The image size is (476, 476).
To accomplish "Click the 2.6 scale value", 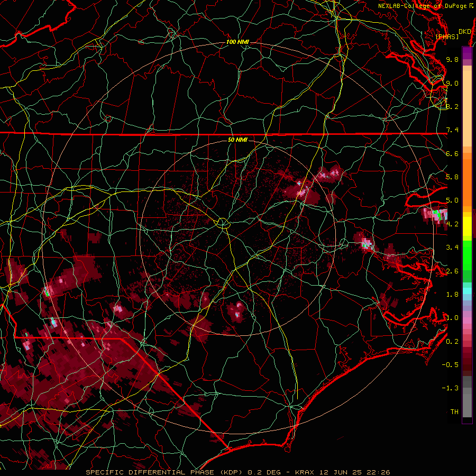I will (x=452, y=271).
